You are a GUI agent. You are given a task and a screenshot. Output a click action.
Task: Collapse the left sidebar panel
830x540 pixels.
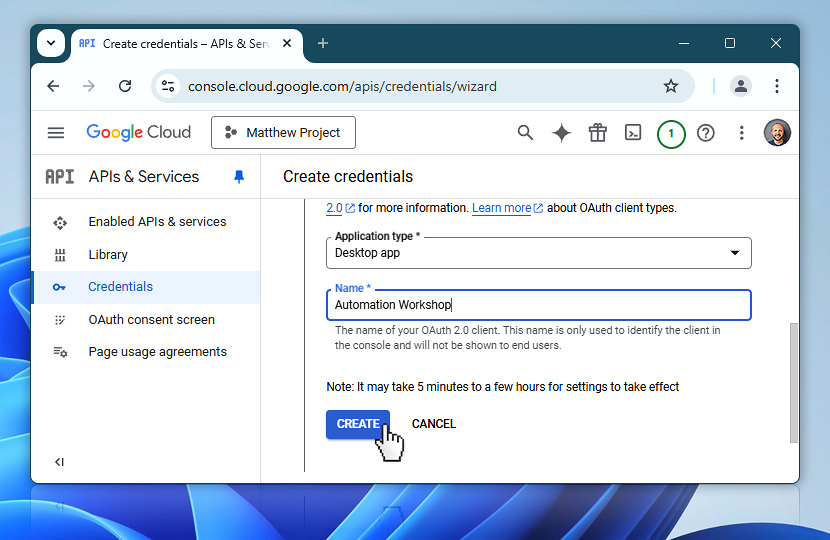coord(59,462)
